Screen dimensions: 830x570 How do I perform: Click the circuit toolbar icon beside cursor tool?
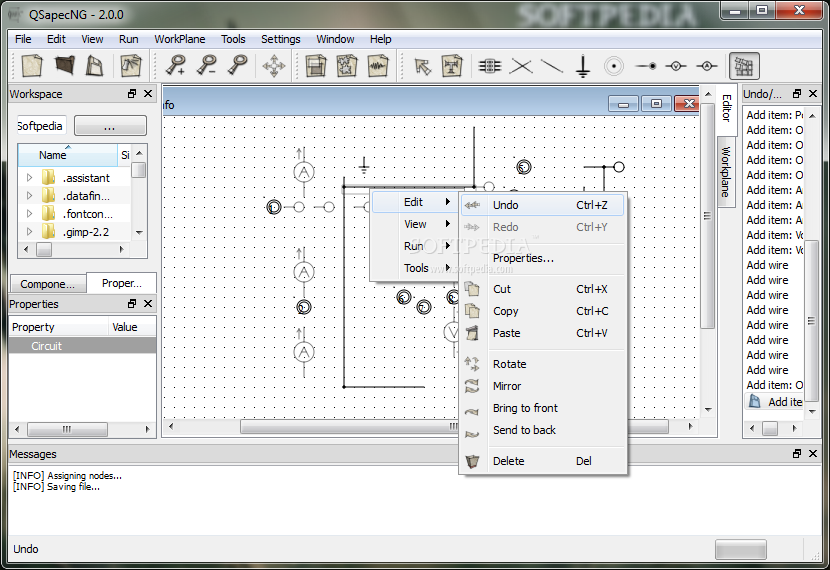452,66
